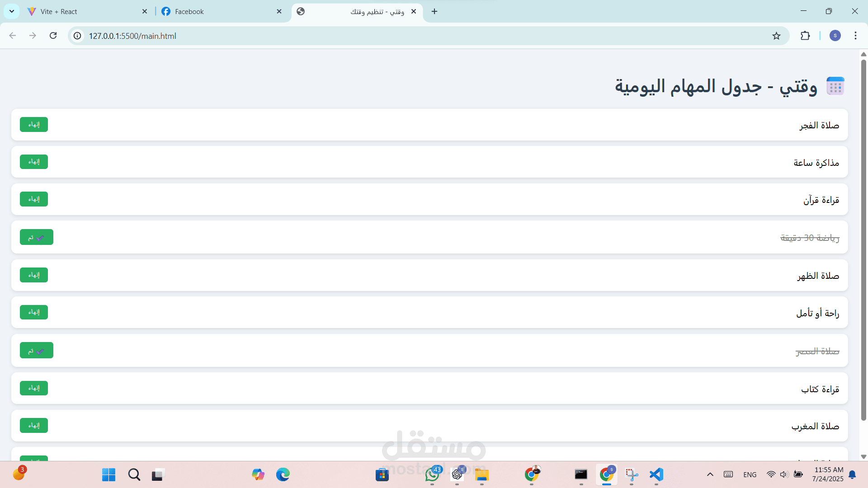868x488 pixels.
Task: Click the calendar icon beside the page title
Action: tap(835, 86)
